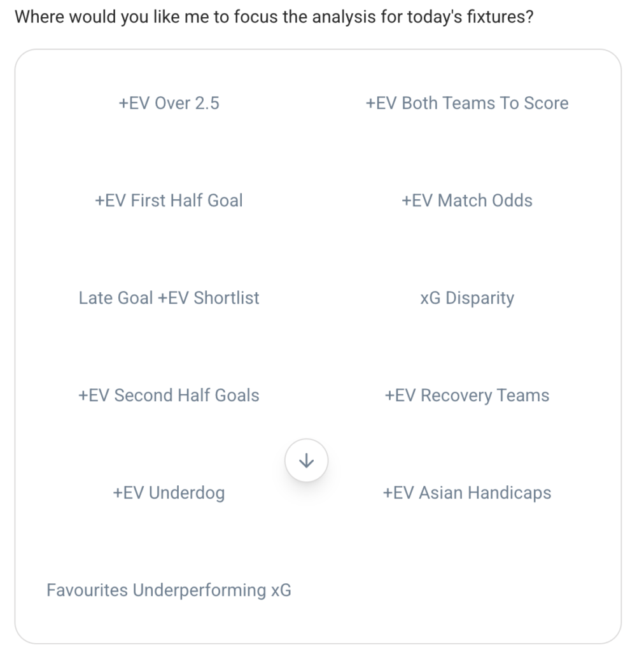Image resolution: width=644 pixels, height=652 pixels.
Task: Click the today's fixtures question text
Action: pyautogui.click(x=273, y=16)
